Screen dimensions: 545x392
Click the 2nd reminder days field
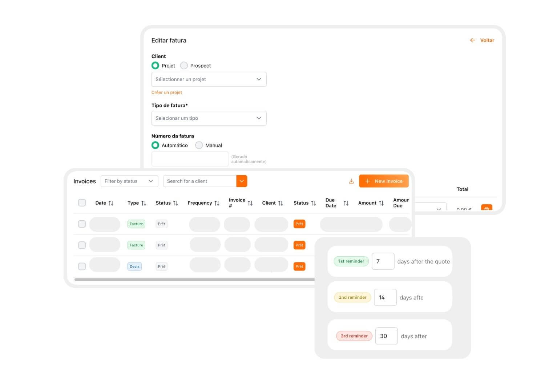click(385, 297)
